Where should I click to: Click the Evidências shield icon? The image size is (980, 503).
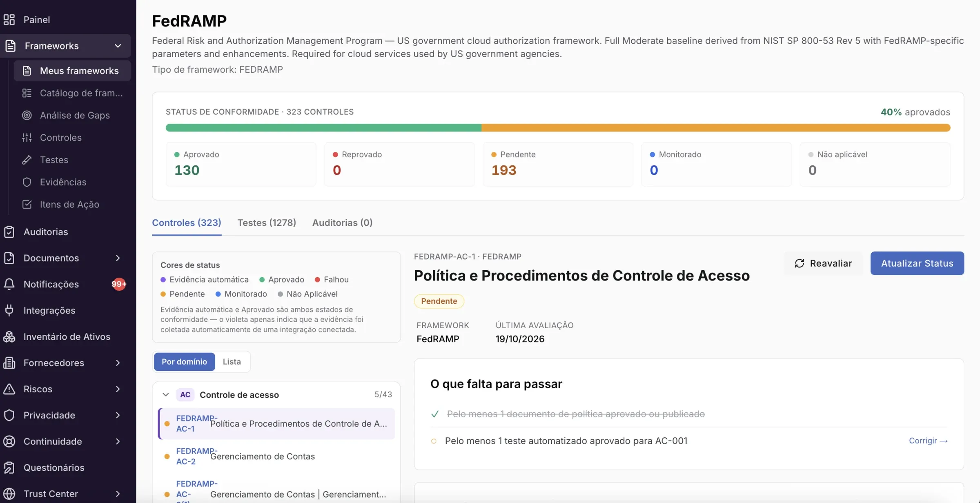27,182
